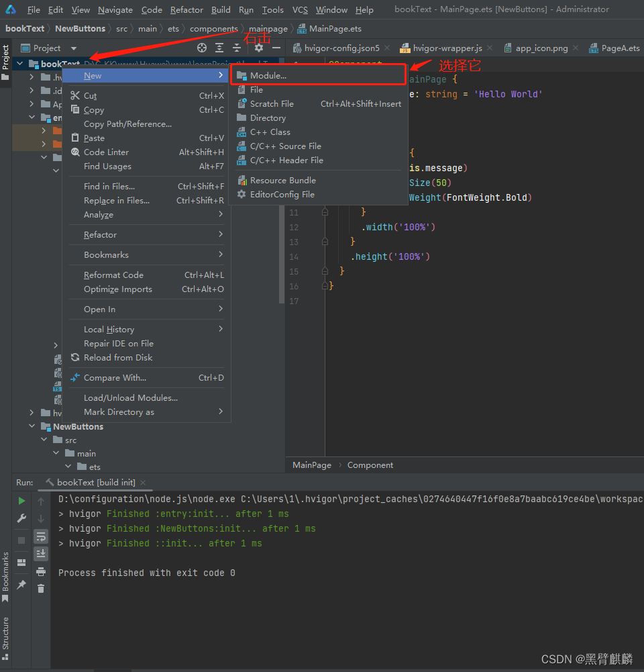Hide the Project panel with minus icon
The width and height of the screenshot is (644, 672).
276,48
